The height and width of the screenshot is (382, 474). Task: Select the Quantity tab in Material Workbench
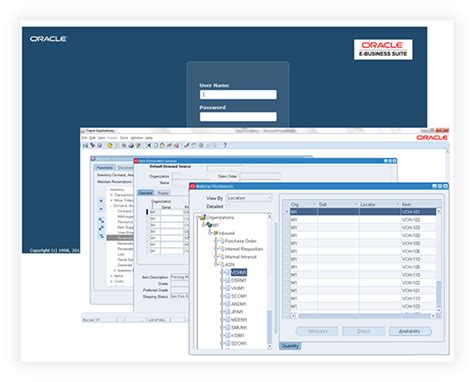tap(290, 346)
